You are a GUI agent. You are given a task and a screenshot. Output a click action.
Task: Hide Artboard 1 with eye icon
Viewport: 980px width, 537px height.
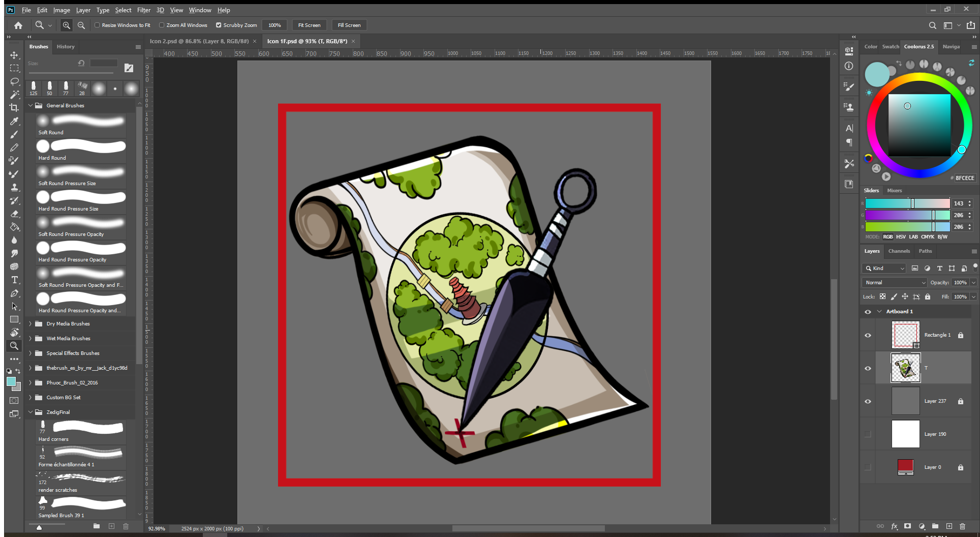[868, 312]
